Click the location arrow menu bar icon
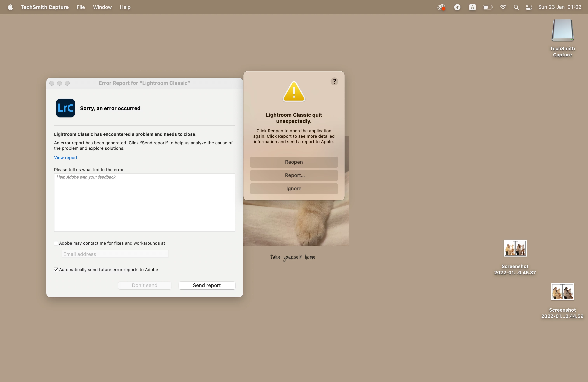Image resolution: width=588 pixels, height=382 pixels. click(x=457, y=7)
